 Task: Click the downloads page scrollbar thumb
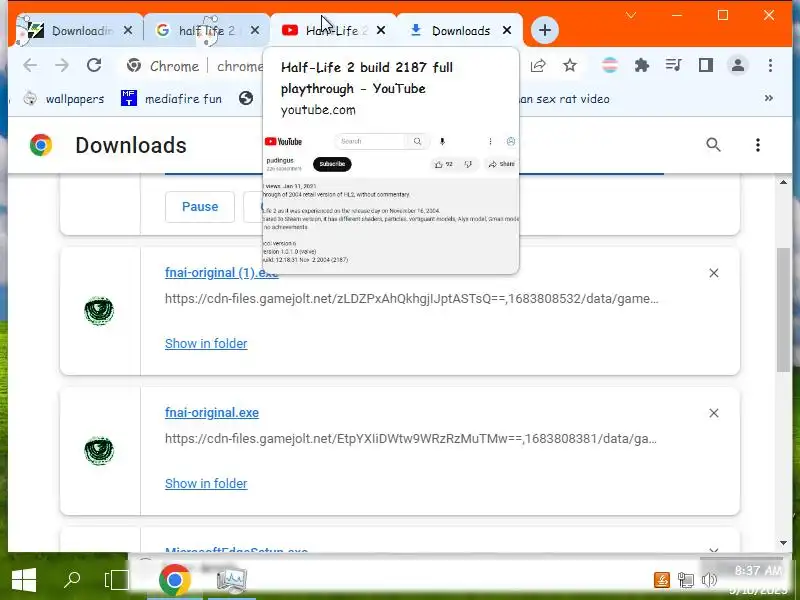(x=783, y=310)
